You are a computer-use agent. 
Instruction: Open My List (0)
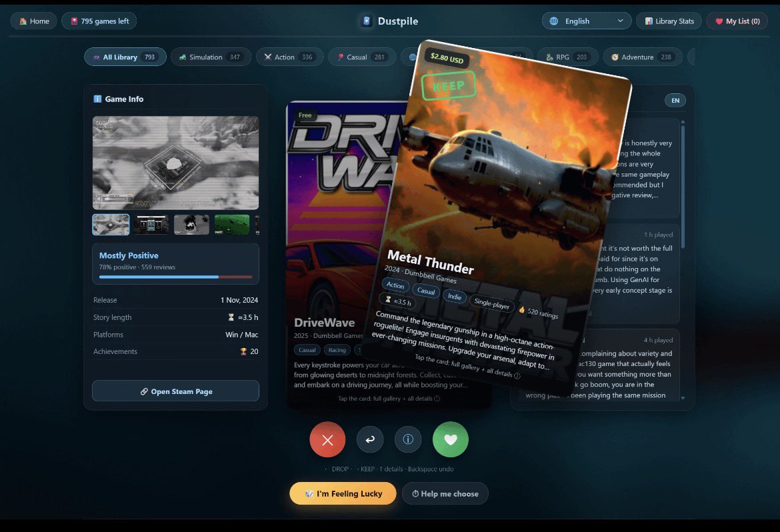[x=737, y=21]
